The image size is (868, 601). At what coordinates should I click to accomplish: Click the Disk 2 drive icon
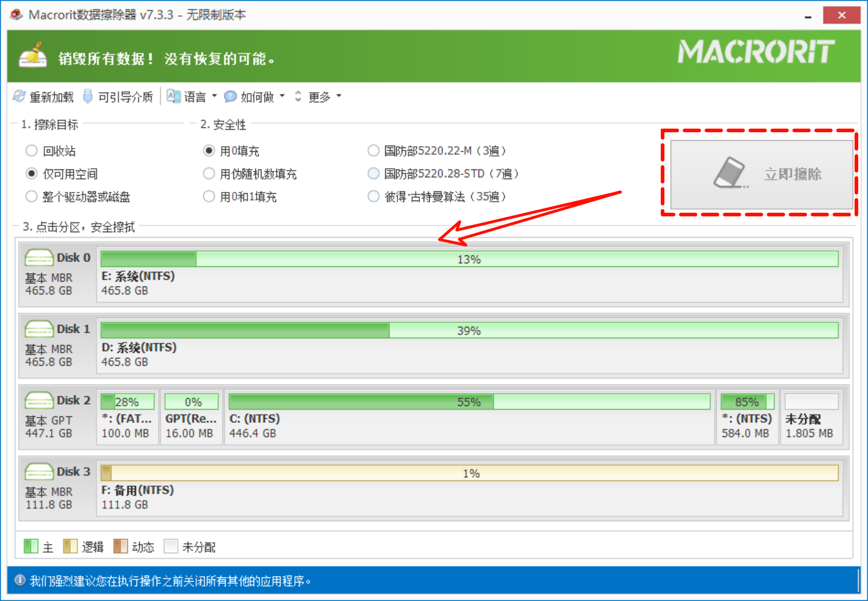pyautogui.click(x=39, y=400)
